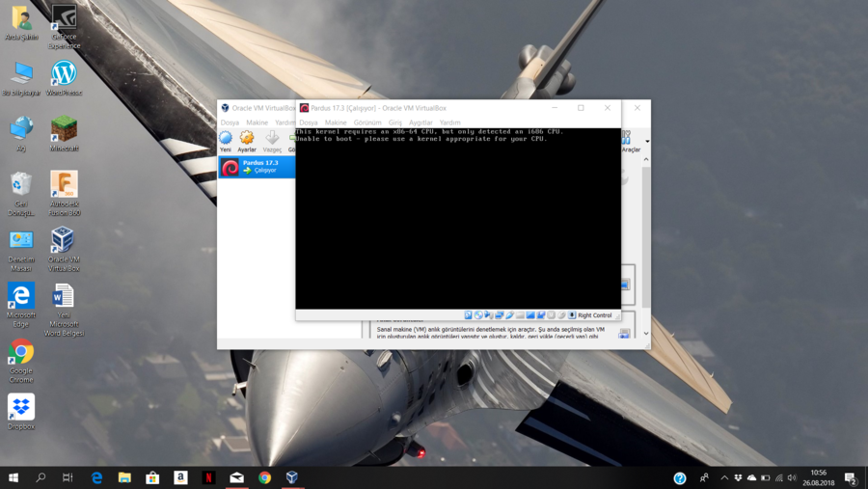Viewport: 868px width, 489px height.
Task: Click the USB devices indicator in VM status bar
Action: [510, 315]
